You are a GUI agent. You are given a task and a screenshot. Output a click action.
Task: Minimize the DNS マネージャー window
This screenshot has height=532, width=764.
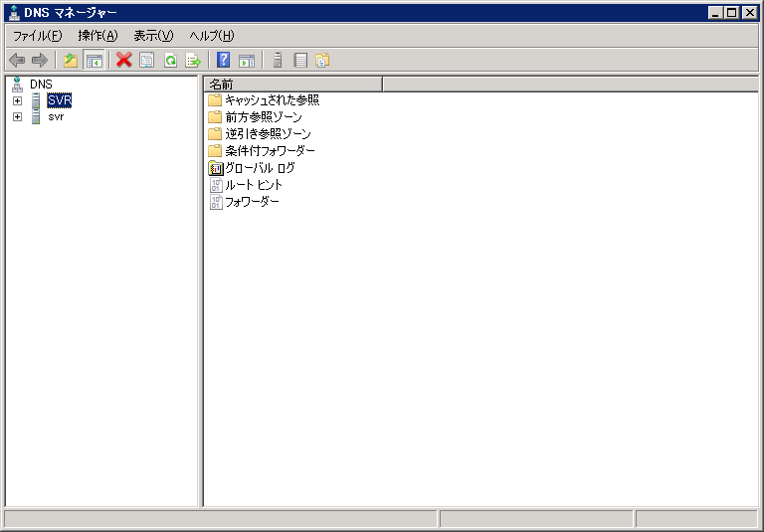tap(715, 13)
